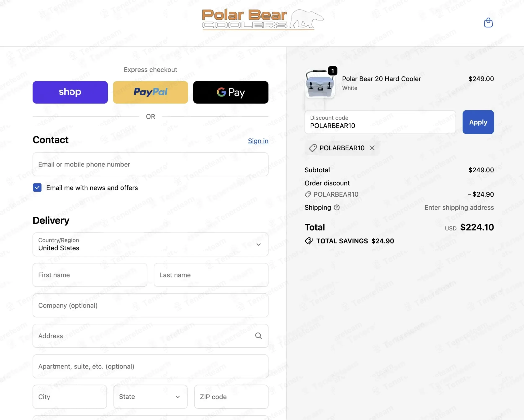This screenshot has height=420, width=524.
Task: Click the First name field
Action: tap(90, 275)
